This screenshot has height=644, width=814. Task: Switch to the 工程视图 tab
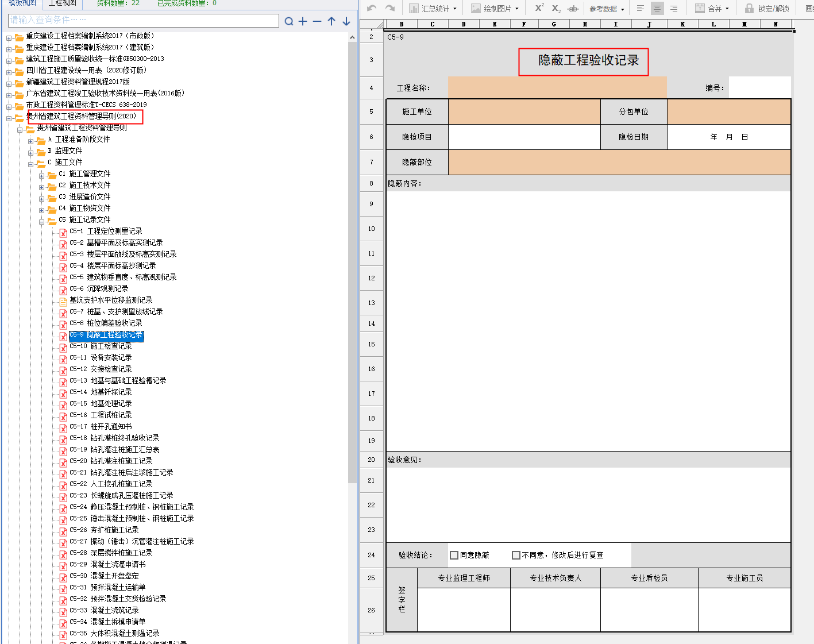coord(62,3)
